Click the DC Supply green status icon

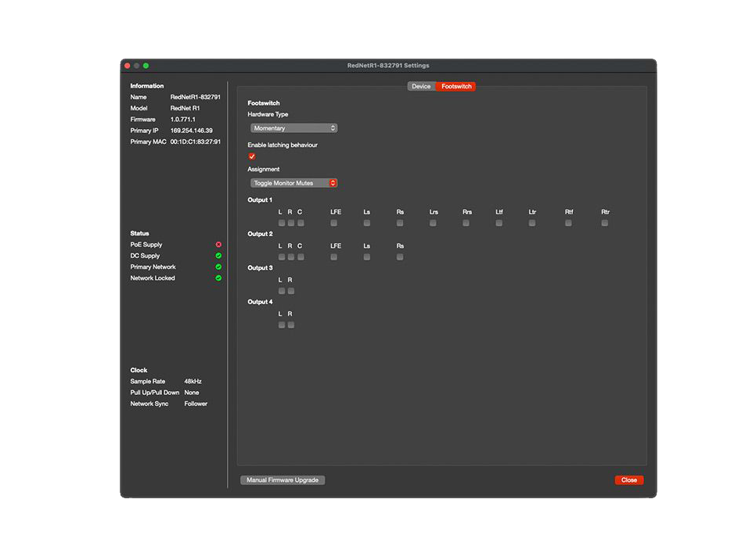[218, 256]
